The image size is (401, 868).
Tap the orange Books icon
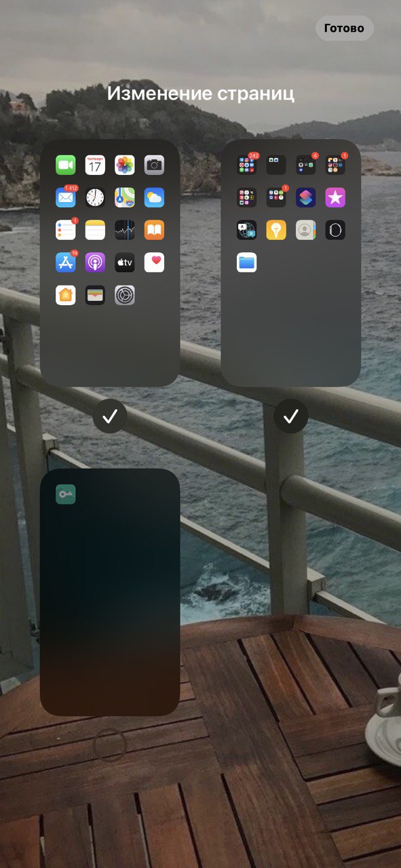point(154,230)
